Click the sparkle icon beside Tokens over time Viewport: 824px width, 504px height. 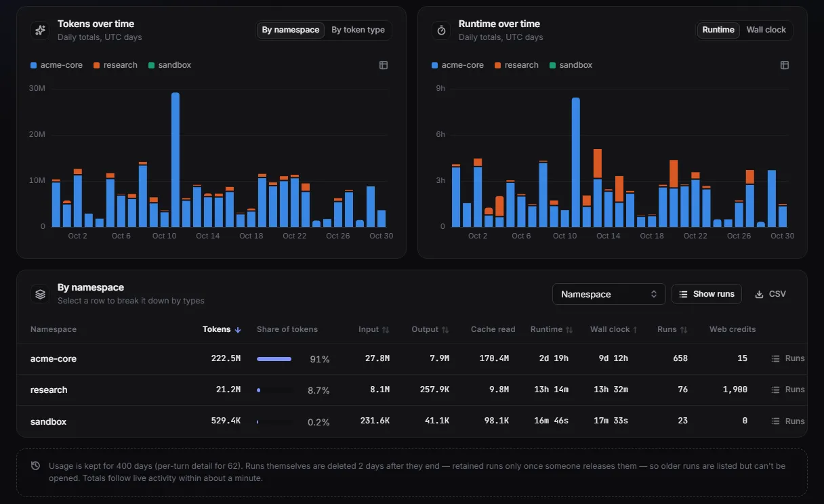point(40,30)
